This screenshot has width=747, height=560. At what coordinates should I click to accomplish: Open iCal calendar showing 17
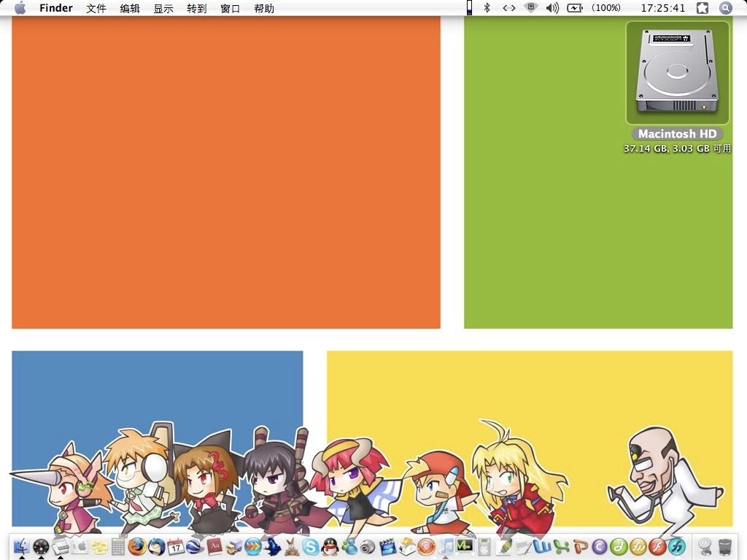(176, 546)
